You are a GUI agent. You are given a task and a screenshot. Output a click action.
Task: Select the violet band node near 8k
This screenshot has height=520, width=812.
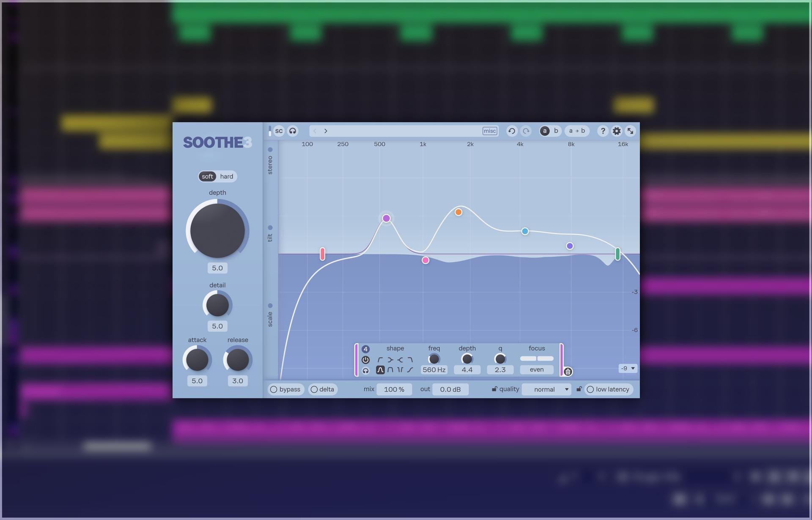(570, 246)
